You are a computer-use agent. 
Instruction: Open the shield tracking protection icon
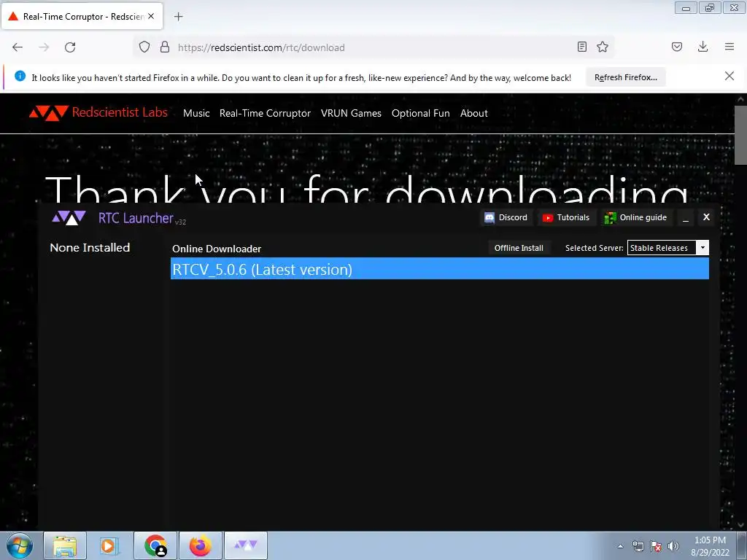[x=144, y=47]
